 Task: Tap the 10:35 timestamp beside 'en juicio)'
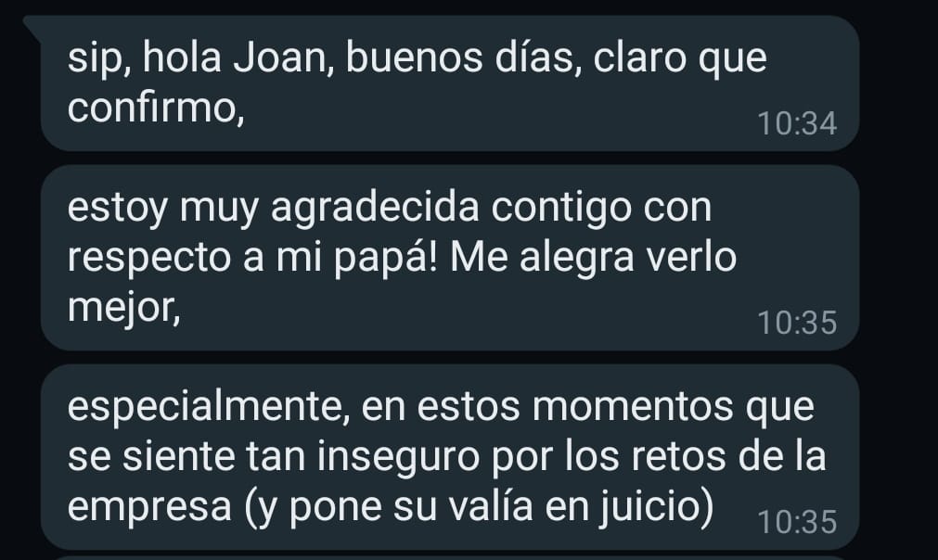(x=797, y=522)
